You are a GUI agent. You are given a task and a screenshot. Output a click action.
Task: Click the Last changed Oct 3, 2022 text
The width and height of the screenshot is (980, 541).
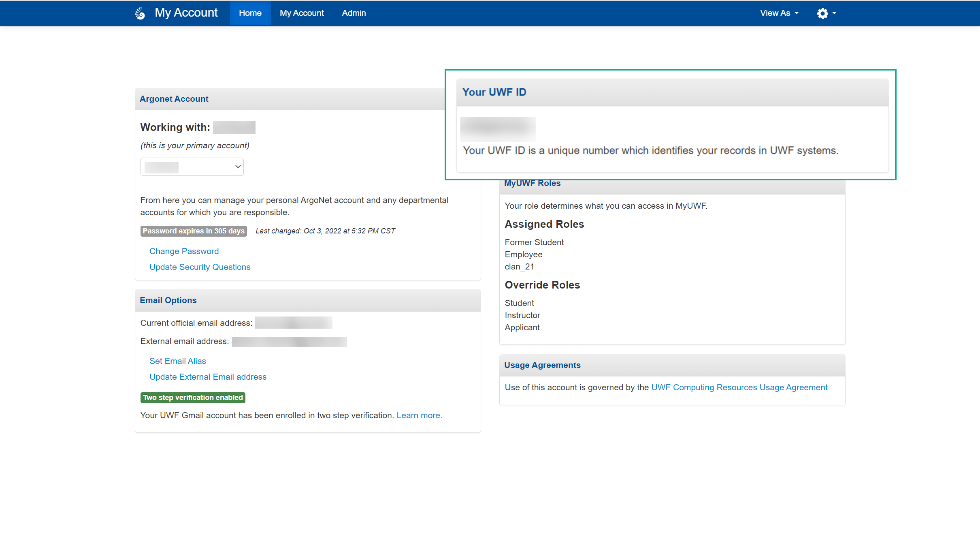pos(325,231)
